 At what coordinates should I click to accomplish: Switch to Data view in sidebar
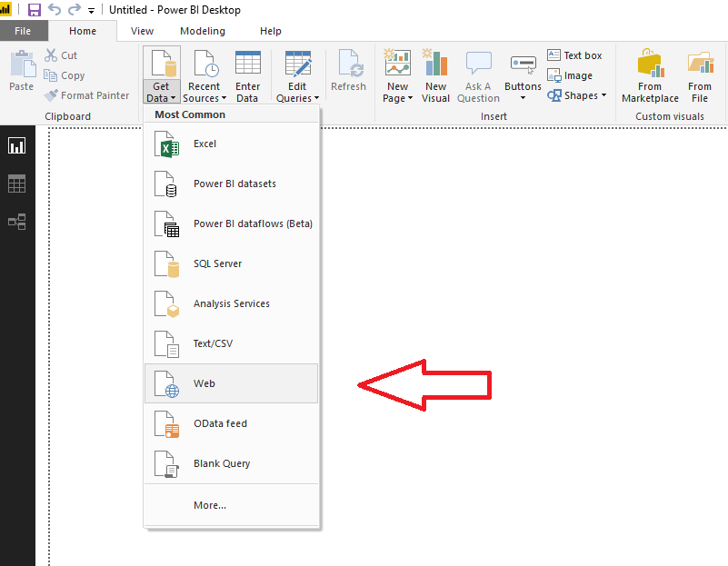pyautogui.click(x=17, y=184)
